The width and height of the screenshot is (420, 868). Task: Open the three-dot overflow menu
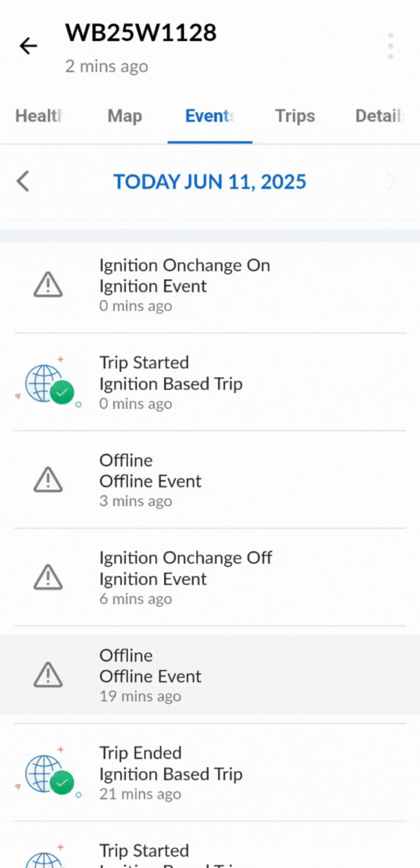[391, 46]
